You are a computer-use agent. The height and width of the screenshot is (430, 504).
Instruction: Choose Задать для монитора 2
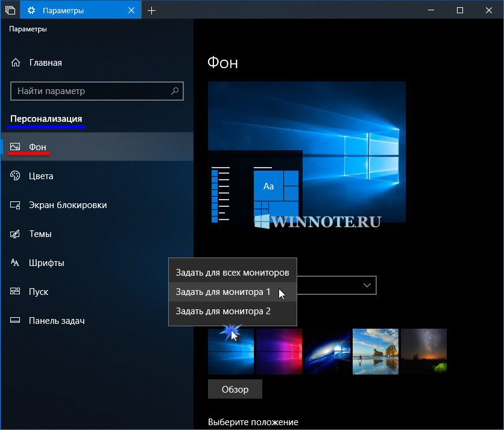[223, 311]
